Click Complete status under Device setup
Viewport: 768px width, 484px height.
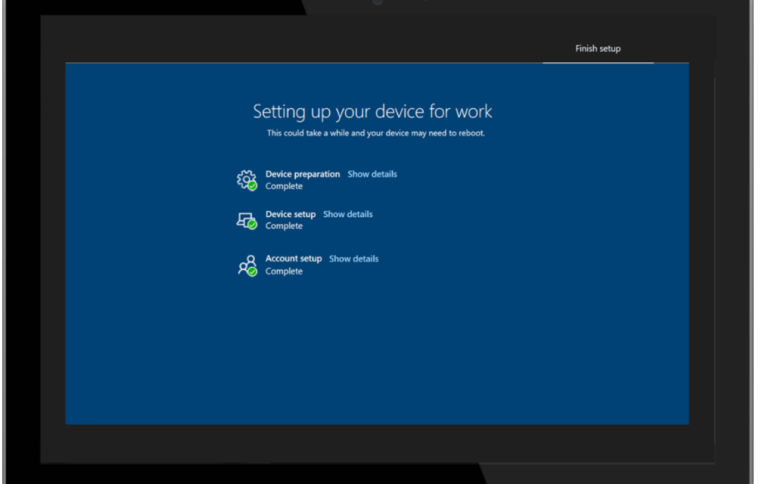[x=283, y=226]
